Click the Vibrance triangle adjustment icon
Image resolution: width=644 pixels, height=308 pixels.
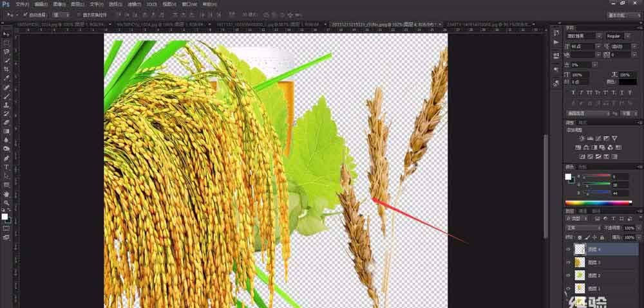pos(614,139)
